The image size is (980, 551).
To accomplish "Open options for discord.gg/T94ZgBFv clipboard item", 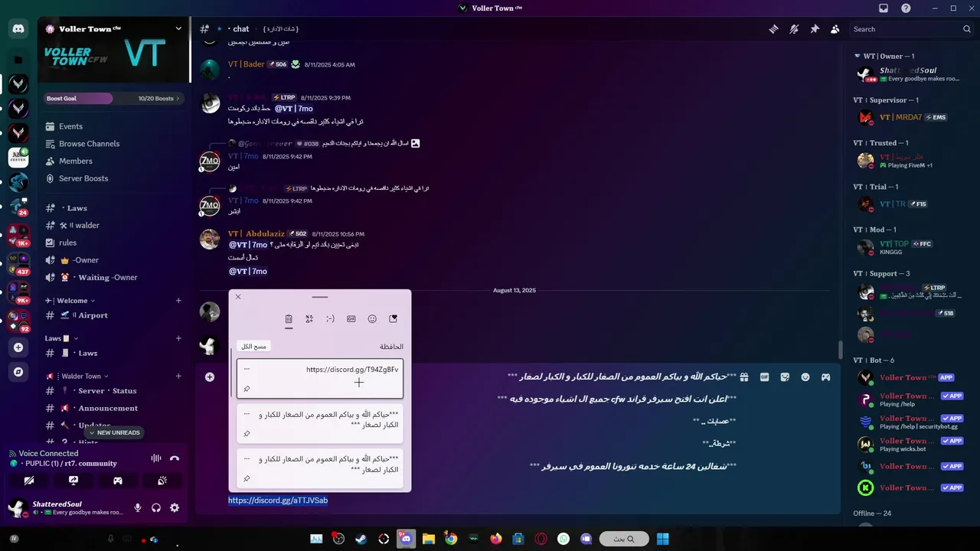I will 247,369.
